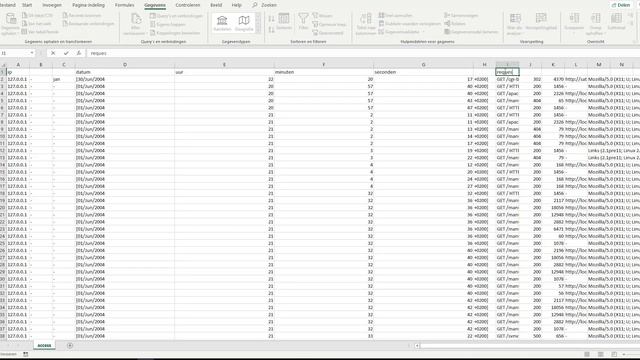Switch to the Pagina-indeling tab
This screenshot has width=640, height=360.
click(89, 5)
